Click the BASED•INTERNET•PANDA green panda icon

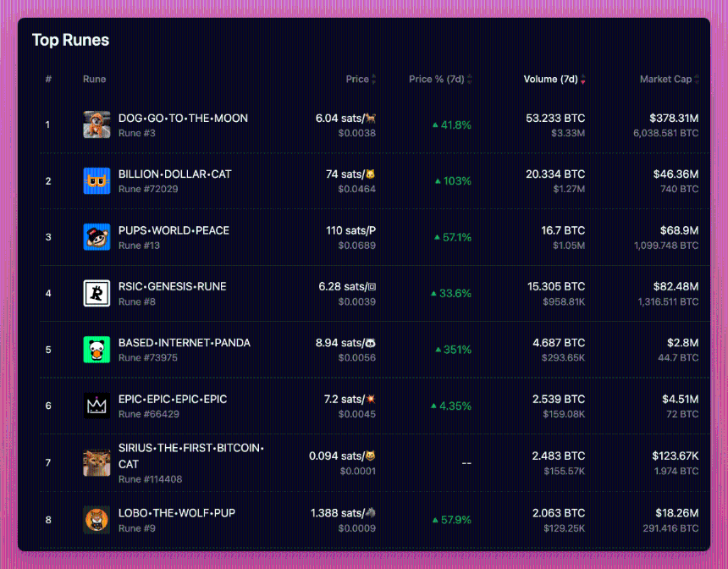pos(97,350)
